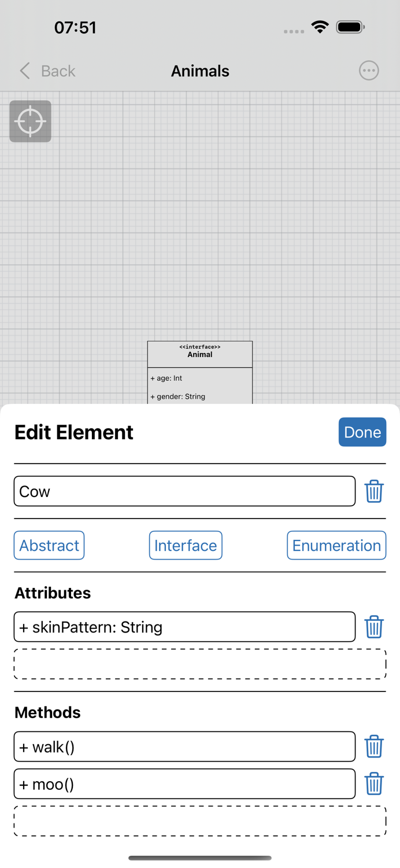Tap the back chevron icon

[24, 71]
